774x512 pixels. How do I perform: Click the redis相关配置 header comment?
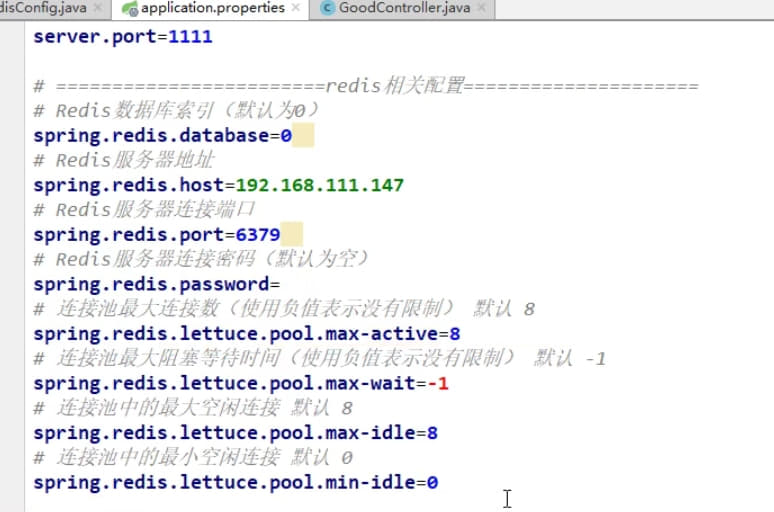tap(366, 86)
